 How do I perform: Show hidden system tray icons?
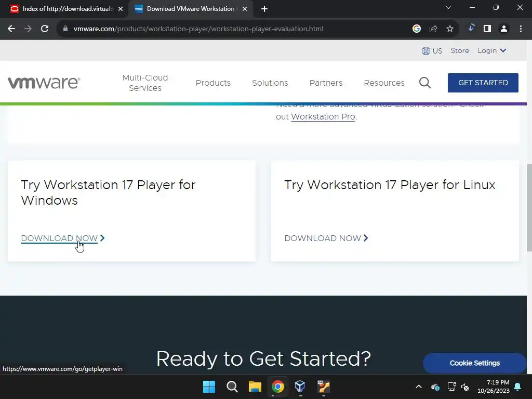coord(419,387)
